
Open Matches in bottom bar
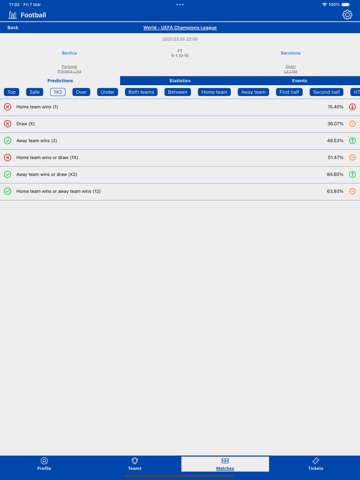[225, 464]
